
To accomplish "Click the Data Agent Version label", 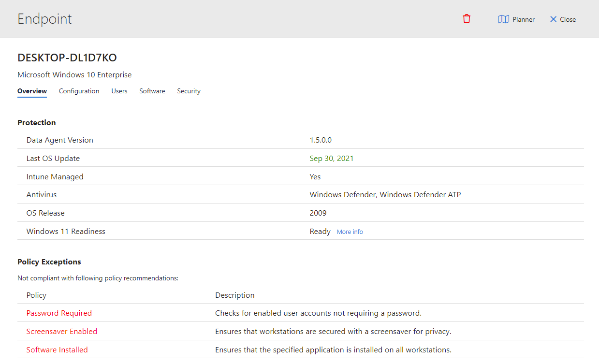I will [x=60, y=140].
